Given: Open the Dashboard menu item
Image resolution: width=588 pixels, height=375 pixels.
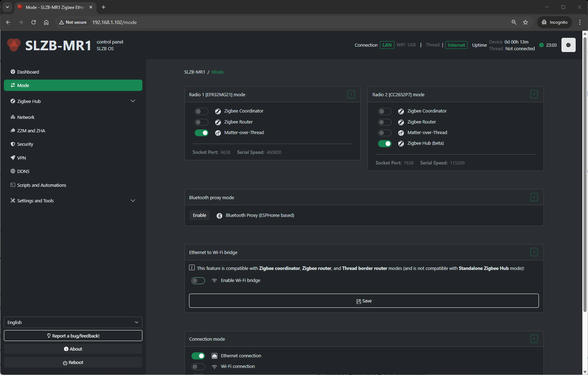Looking at the screenshot, I should tap(28, 72).
